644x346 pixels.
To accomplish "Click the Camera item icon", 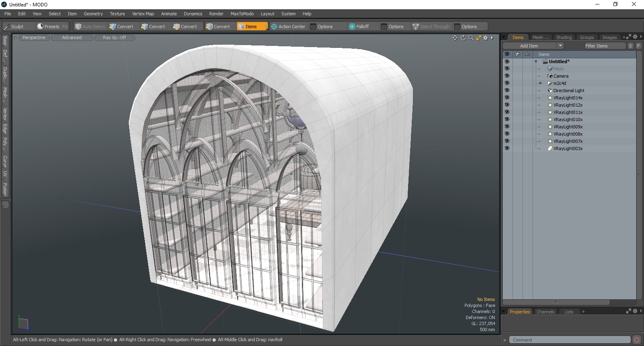I will pos(550,76).
